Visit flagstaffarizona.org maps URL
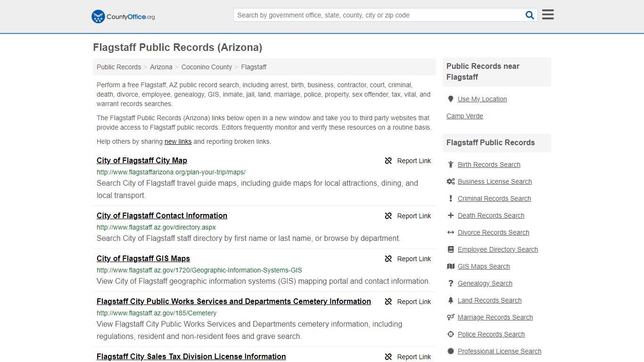The image size is (644, 362). tap(171, 172)
